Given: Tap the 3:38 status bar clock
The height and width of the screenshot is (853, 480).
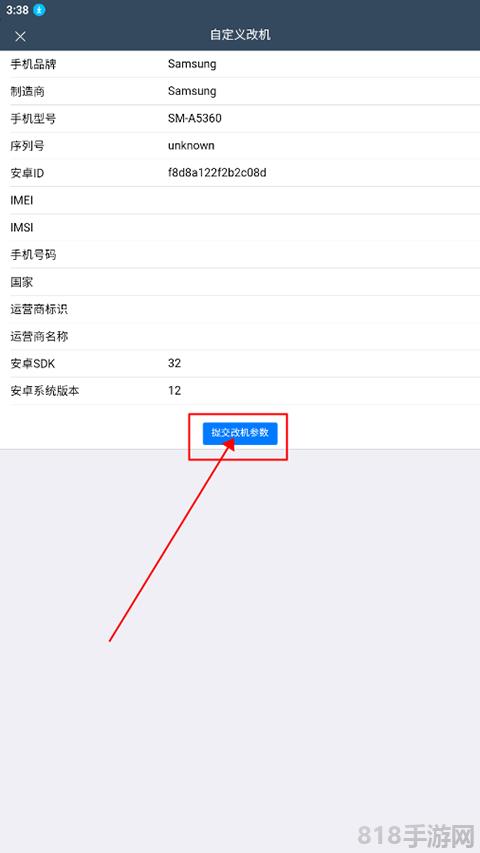Looking at the screenshot, I should point(17,10).
